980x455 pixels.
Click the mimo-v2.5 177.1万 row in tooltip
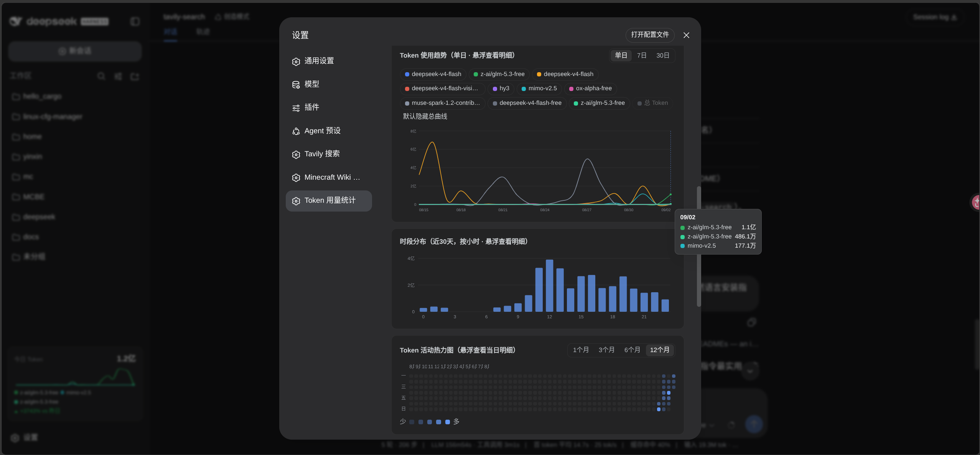(x=718, y=246)
